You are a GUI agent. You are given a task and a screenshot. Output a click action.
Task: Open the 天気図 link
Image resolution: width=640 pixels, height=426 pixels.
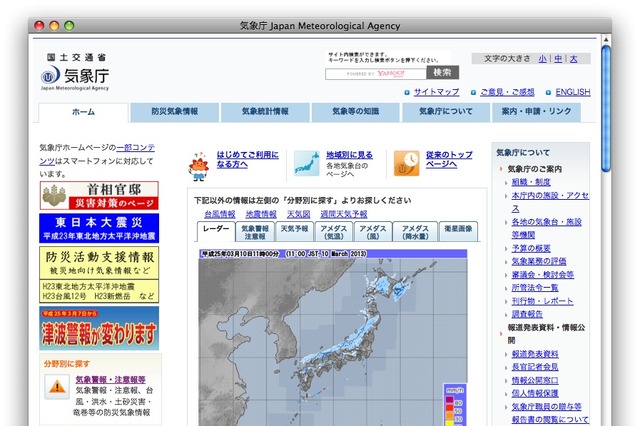click(298, 214)
